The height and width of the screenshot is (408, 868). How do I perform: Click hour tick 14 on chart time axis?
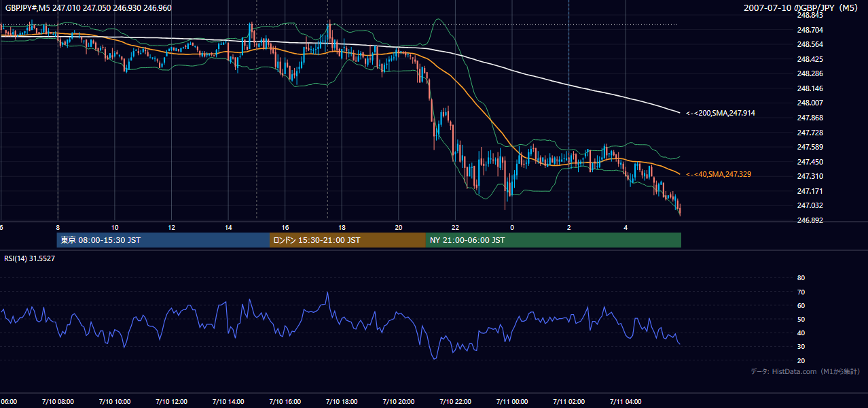point(228,228)
